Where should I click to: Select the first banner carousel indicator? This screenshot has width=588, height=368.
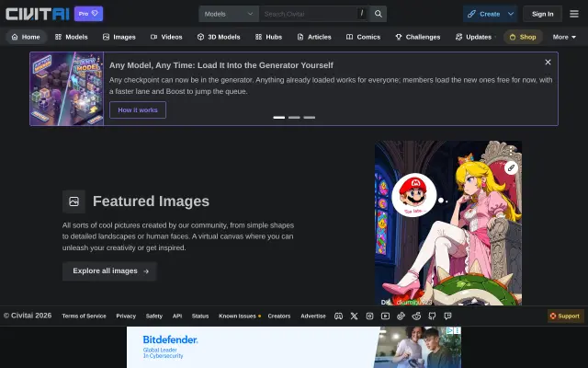coord(279,118)
